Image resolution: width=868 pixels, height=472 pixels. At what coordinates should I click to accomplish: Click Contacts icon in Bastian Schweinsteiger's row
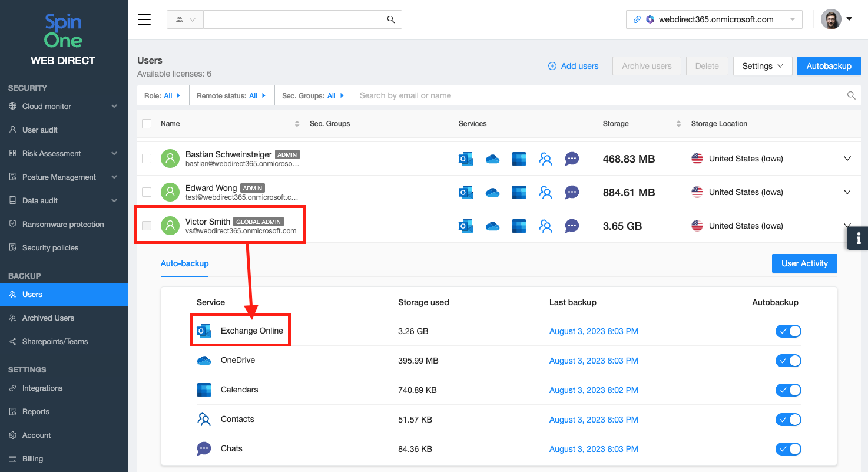(545, 159)
